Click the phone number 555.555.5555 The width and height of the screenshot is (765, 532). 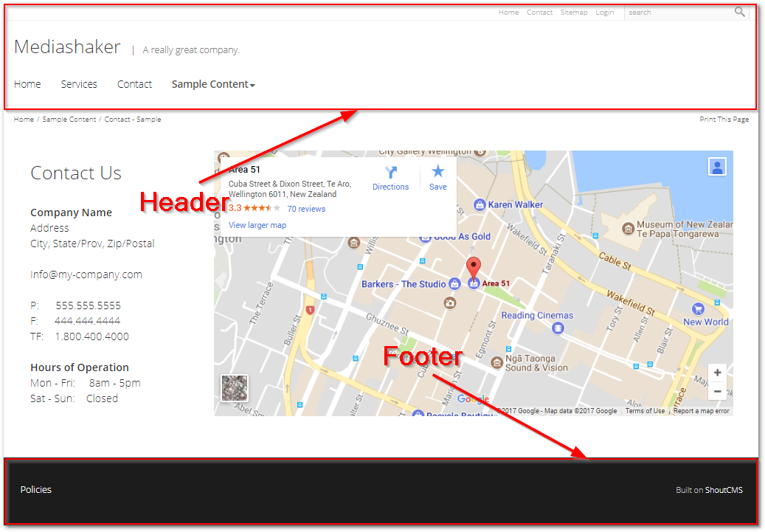[88, 305]
